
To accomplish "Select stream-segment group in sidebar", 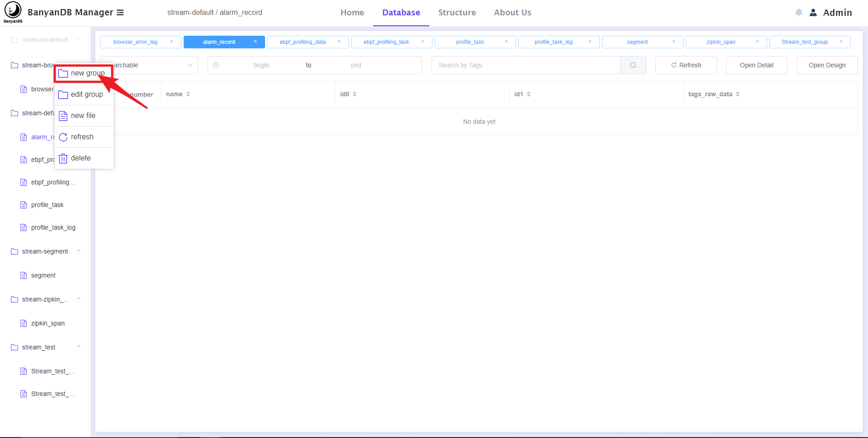I will [x=45, y=251].
